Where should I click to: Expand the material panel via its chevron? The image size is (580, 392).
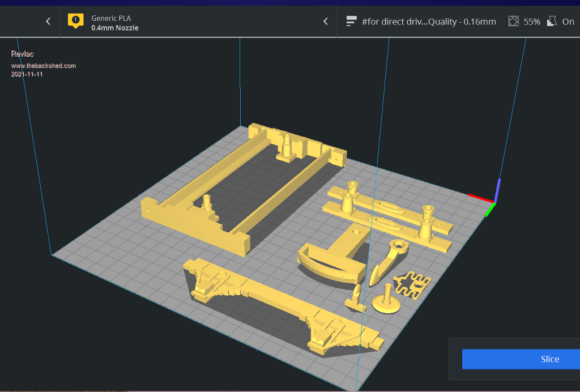pyautogui.click(x=326, y=22)
